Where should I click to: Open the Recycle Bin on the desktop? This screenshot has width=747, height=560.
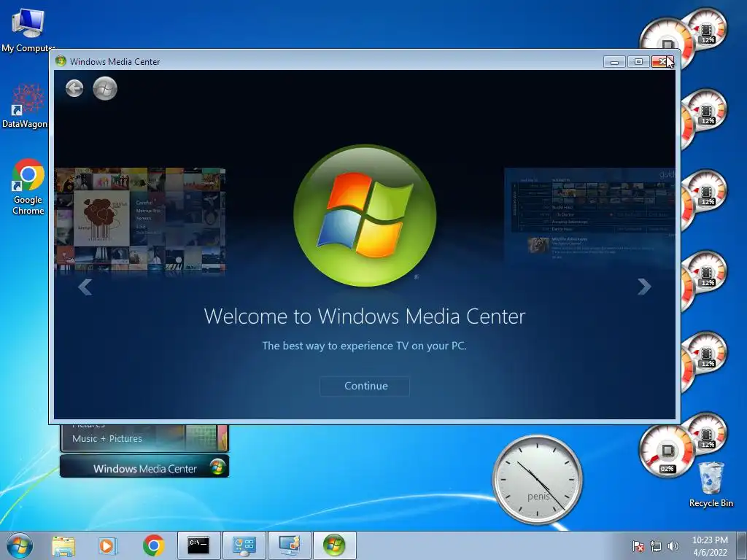click(711, 484)
